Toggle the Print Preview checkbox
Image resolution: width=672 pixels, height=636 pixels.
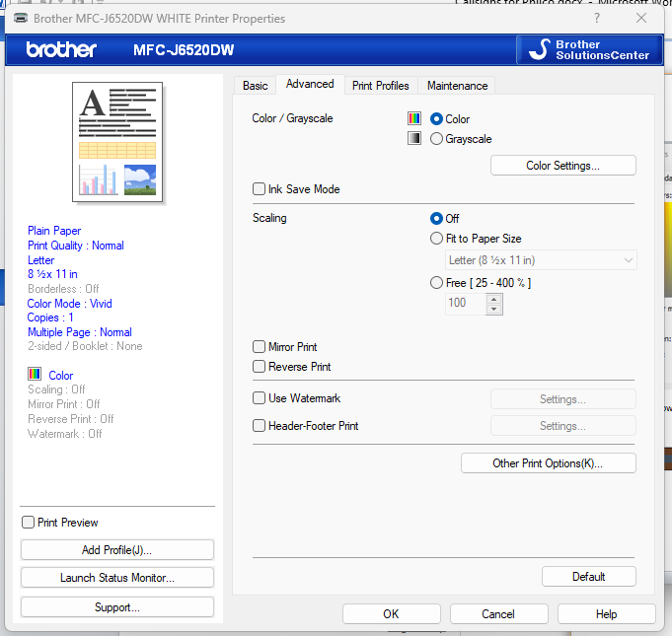click(29, 522)
